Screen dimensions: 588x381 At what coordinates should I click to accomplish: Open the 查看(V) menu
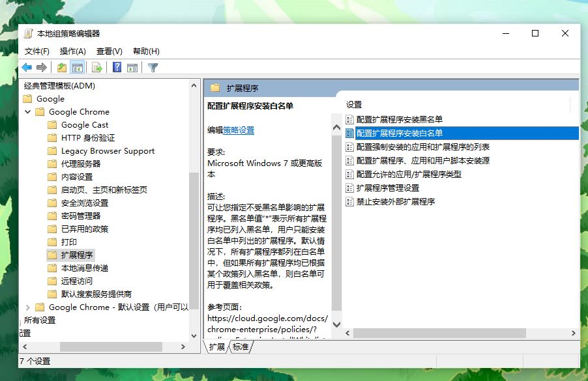(x=109, y=51)
